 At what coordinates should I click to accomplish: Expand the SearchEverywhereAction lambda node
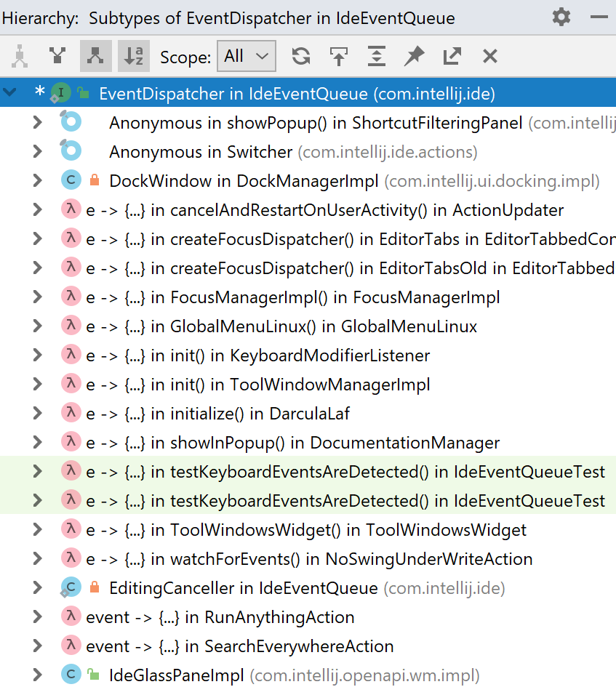(x=38, y=646)
